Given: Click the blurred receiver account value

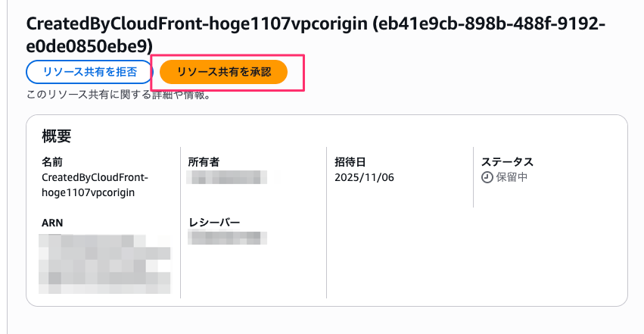Looking at the screenshot, I should pos(229,238).
